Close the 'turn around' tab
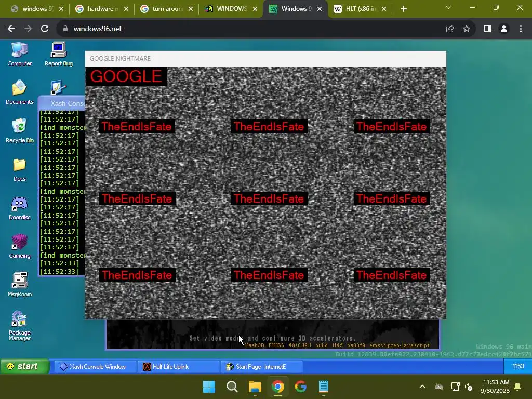 191,9
